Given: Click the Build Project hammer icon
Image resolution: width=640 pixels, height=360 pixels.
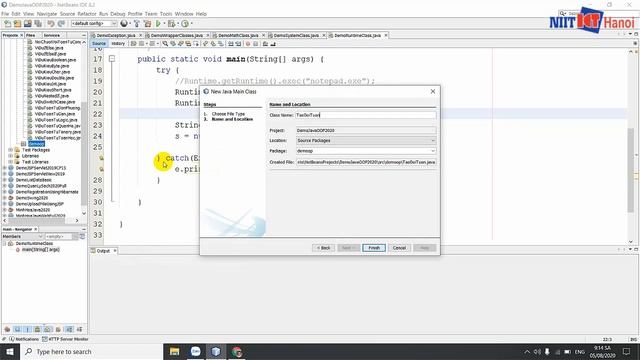Looking at the screenshot, I should [137, 24].
